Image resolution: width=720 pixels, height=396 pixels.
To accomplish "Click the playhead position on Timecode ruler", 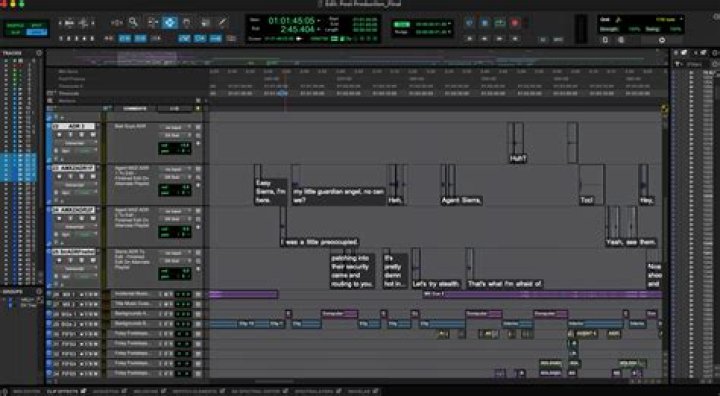I will coord(282,93).
